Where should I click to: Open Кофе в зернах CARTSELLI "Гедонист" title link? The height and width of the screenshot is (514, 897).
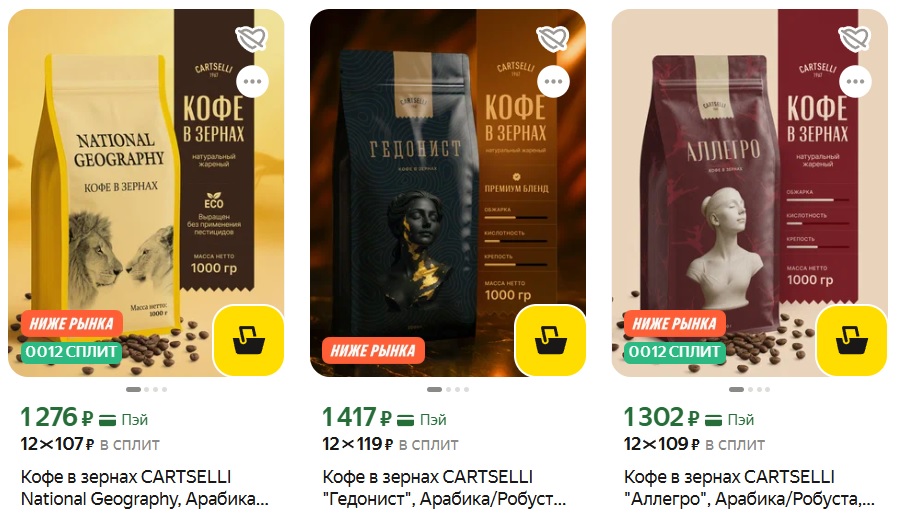tap(444, 488)
